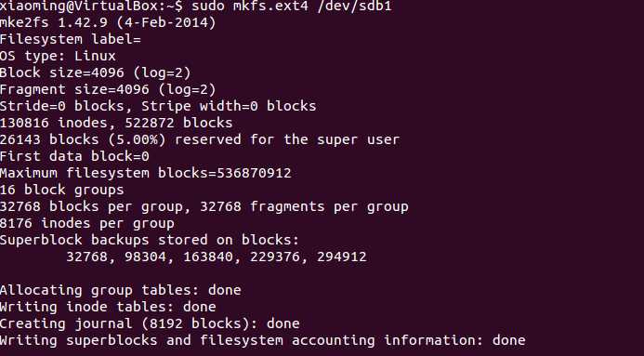Click the 16 block groups line
This screenshot has height=356, width=644.
coord(61,191)
